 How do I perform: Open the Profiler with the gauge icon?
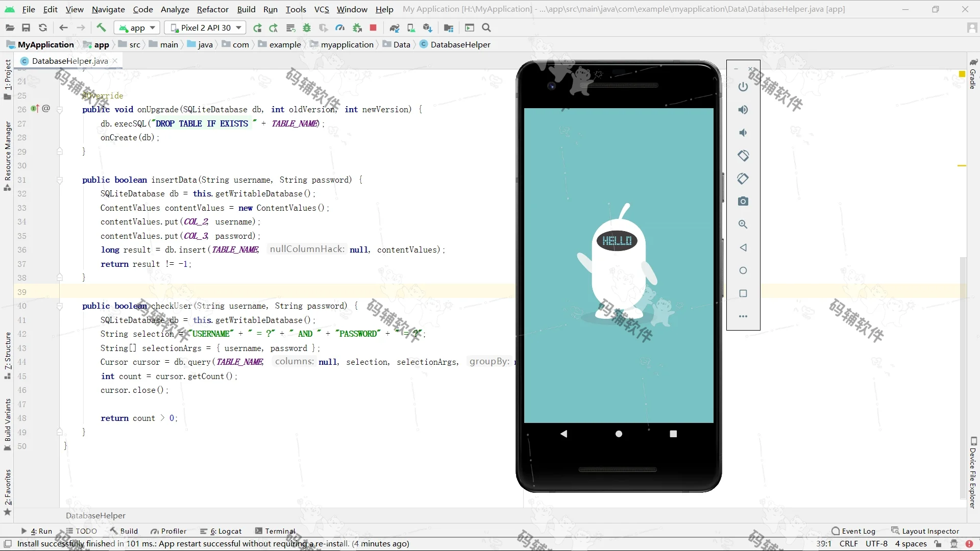[x=340, y=28]
